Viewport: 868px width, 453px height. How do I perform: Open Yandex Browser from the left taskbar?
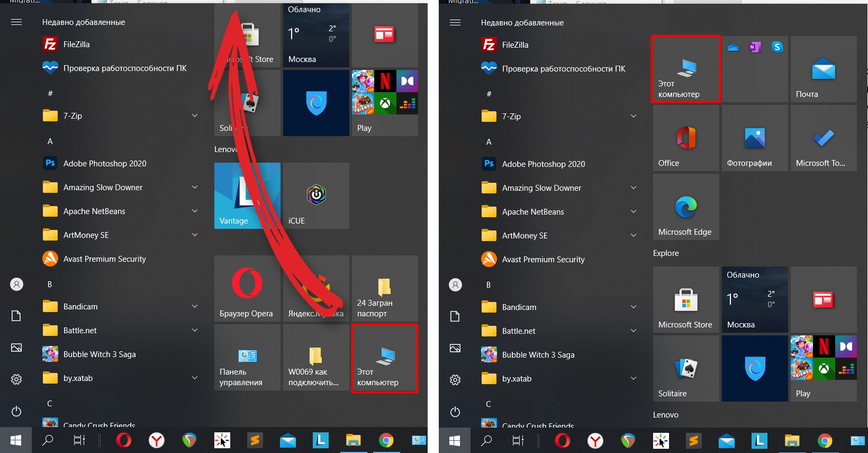157,440
